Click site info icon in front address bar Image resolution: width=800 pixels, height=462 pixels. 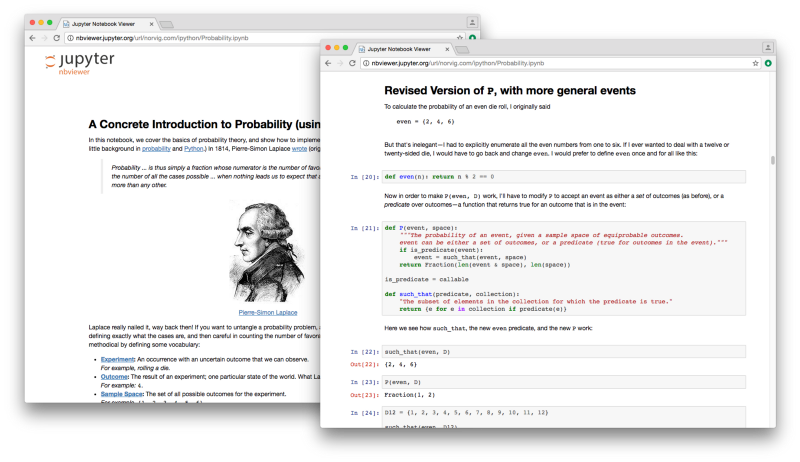(x=366, y=63)
